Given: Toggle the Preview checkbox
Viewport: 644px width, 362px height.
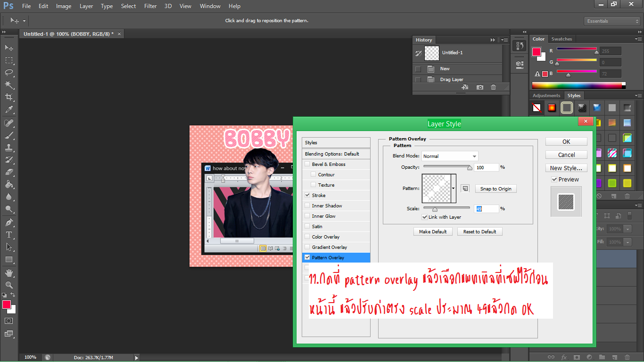Looking at the screenshot, I should coord(554,180).
